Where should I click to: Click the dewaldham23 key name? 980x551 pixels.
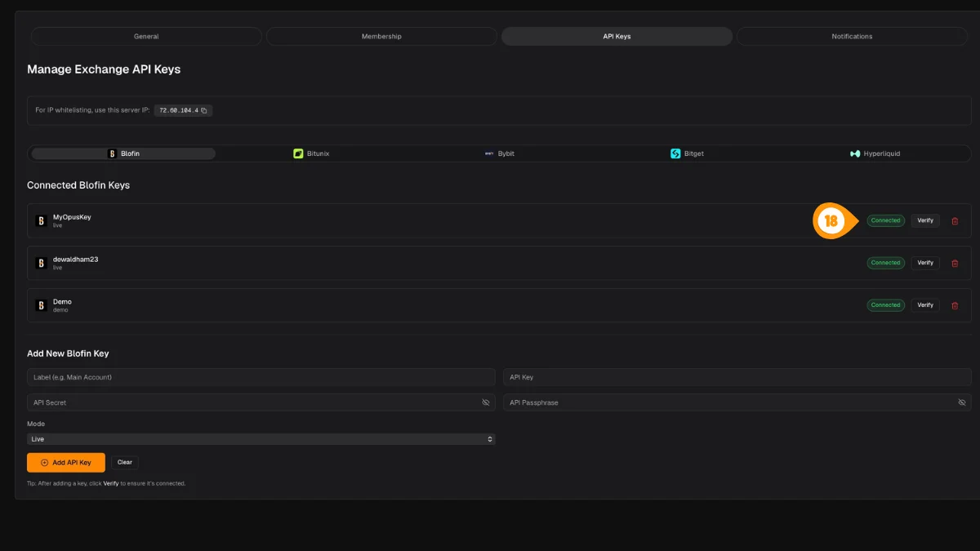tap(76, 260)
